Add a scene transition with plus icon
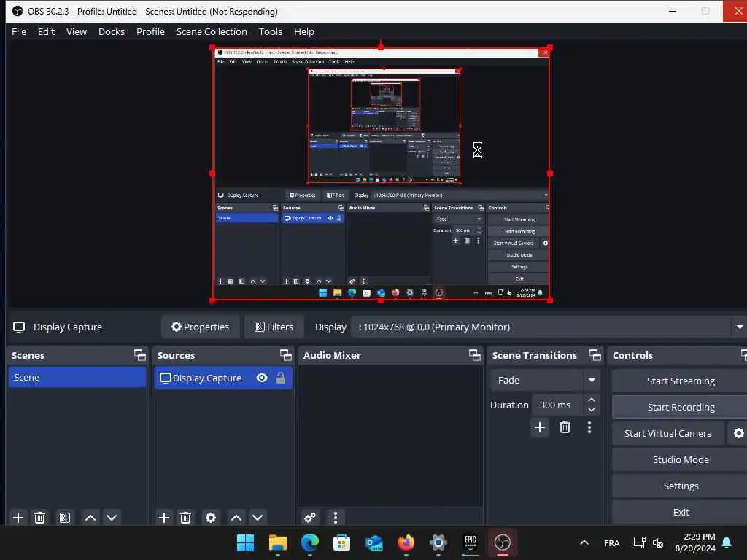This screenshot has width=747, height=560. [x=540, y=427]
